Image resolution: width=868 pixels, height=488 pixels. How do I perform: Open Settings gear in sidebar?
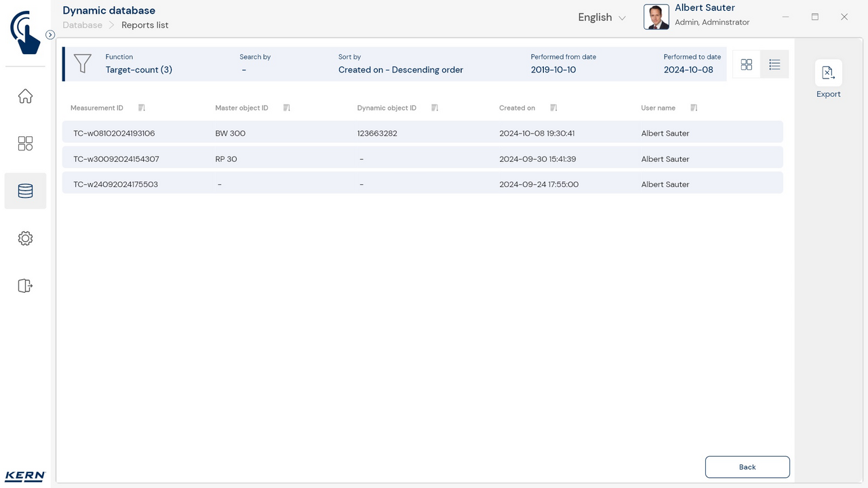(25, 239)
